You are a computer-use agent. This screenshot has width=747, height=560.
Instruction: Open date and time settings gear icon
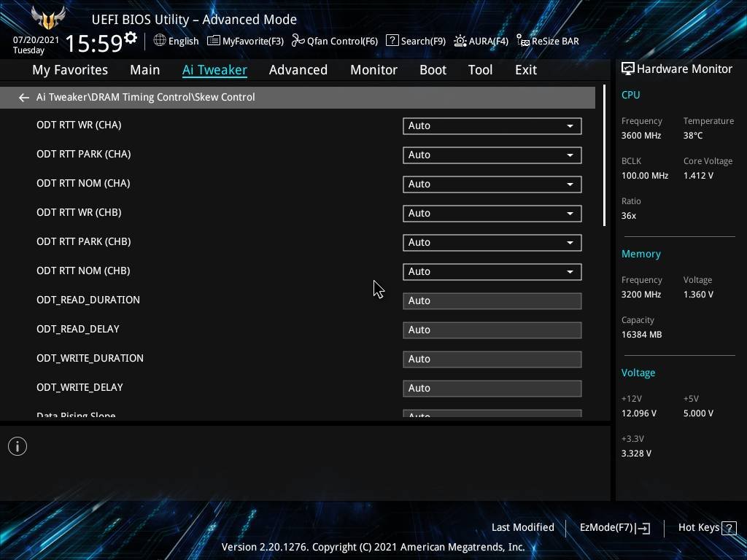131,38
